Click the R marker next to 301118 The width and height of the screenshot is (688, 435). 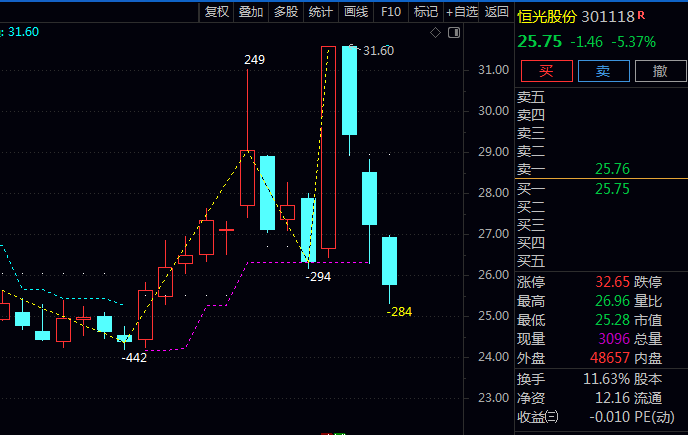[641, 15]
